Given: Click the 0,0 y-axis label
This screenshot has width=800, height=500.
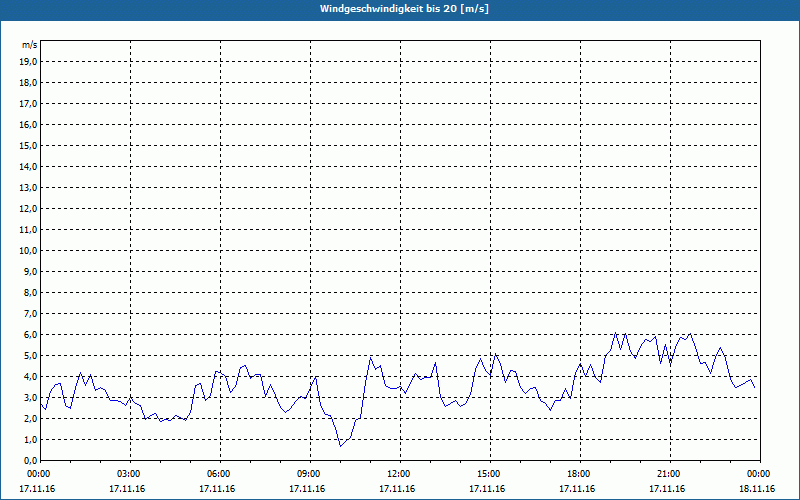Looking at the screenshot, I should pos(30,461).
